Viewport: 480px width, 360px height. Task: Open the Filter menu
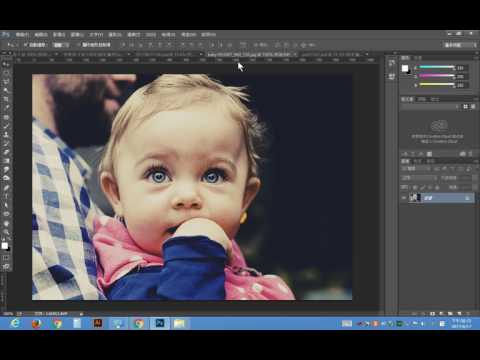[134, 34]
